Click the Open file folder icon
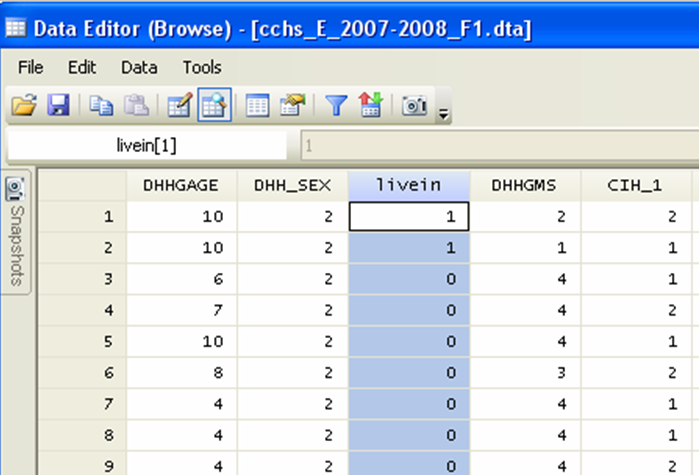Screen dimensions: 700x475 pos(23,105)
